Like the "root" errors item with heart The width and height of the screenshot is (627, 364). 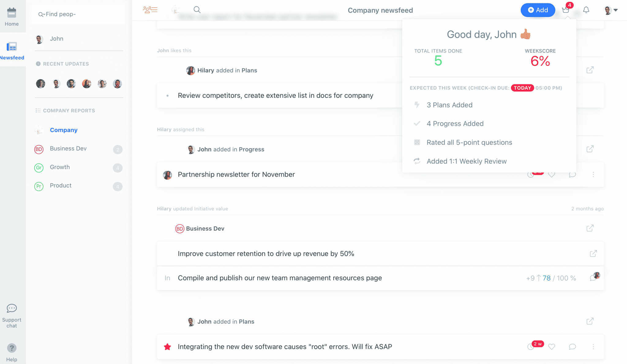click(552, 347)
